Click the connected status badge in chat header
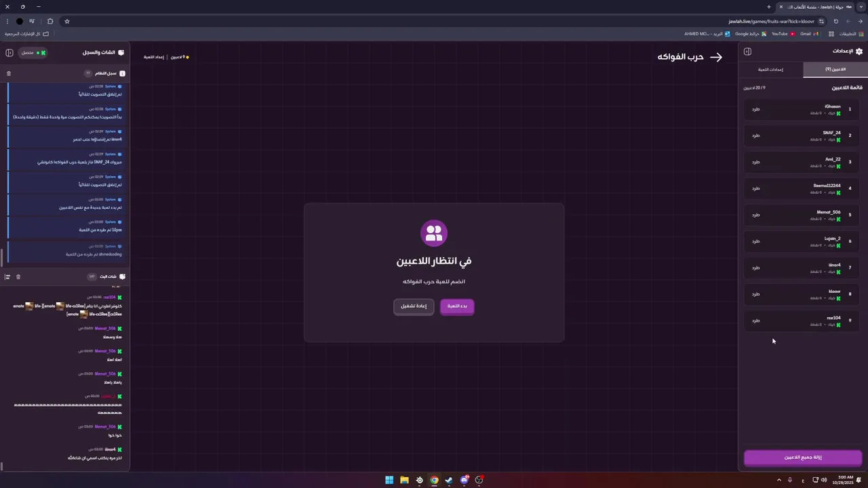The height and width of the screenshot is (488, 868). tap(33, 53)
